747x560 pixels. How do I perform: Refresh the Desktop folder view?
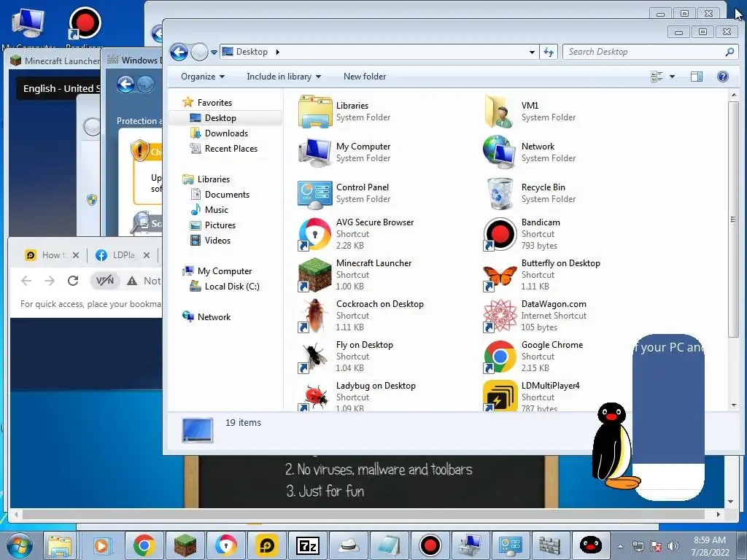point(549,52)
